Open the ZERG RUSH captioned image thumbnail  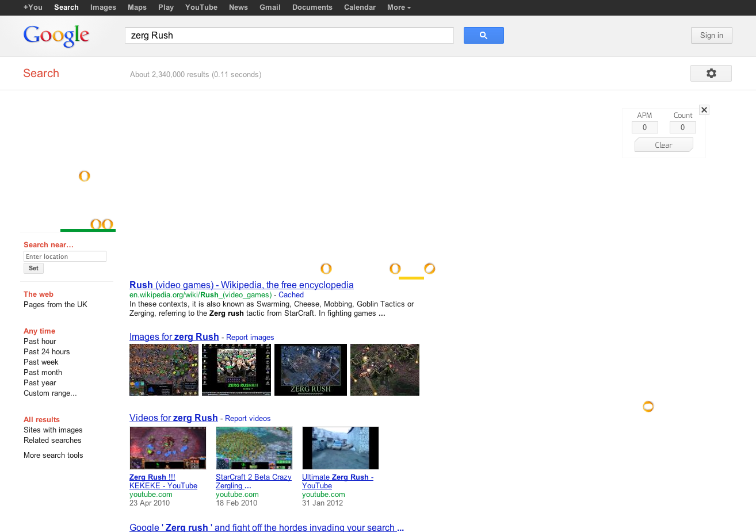(310, 370)
